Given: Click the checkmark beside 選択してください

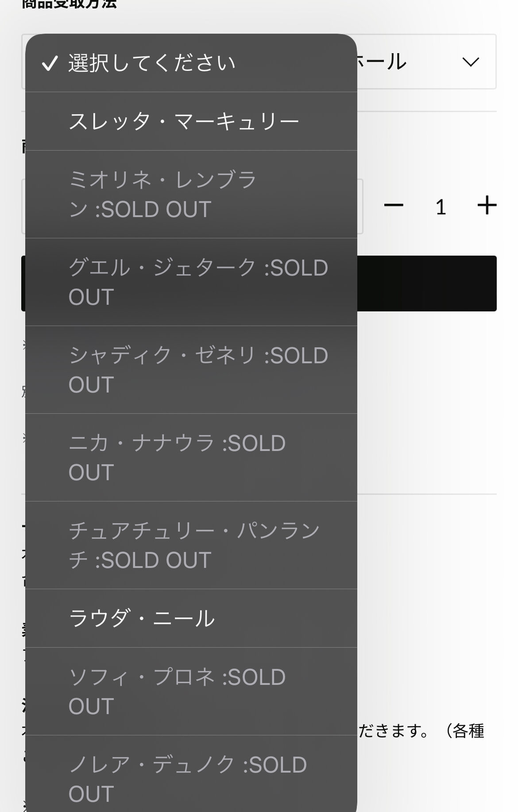Looking at the screenshot, I should click(x=50, y=63).
